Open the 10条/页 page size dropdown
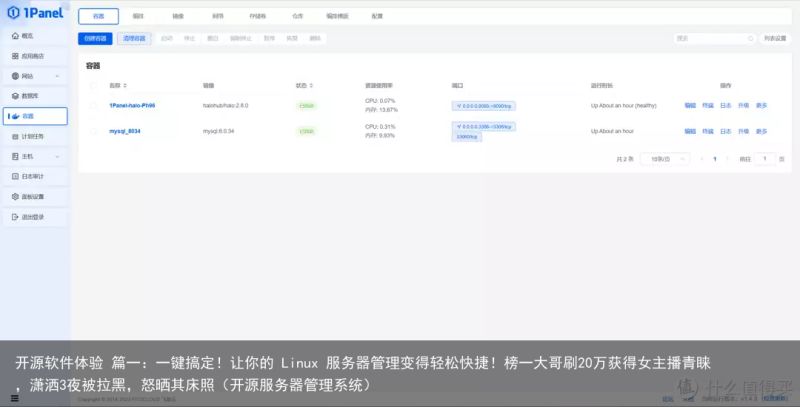The height and width of the screenshot is (407, 800). 665,159
